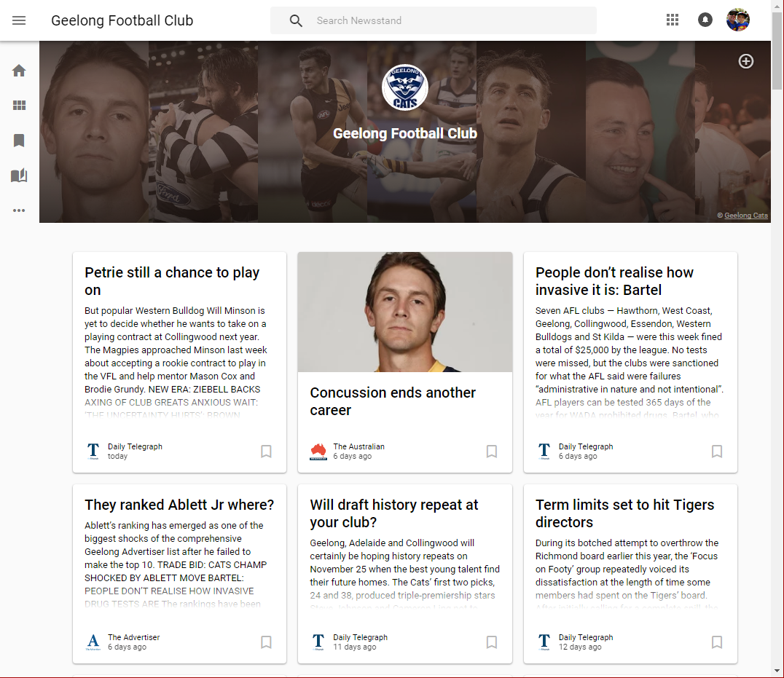Click Daily Telegraph logo on Term limits card

pos(544,642)
